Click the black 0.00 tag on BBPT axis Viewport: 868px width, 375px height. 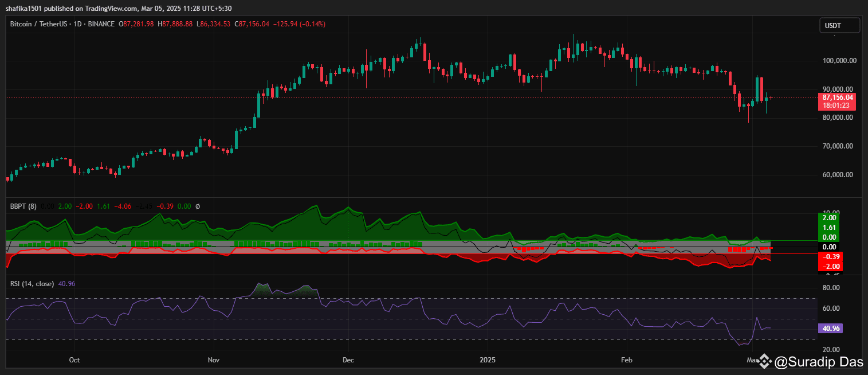point(830,247)
